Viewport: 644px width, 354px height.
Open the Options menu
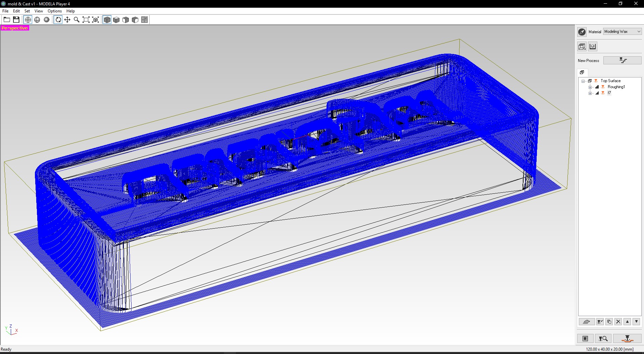[x=55, y=11]
